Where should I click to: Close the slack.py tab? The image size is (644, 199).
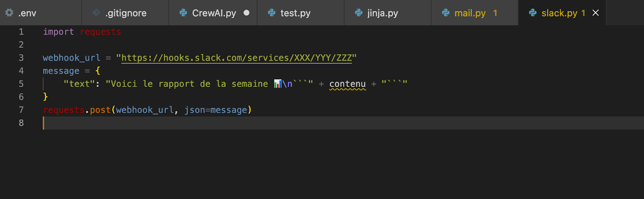(x=596, y=13)
